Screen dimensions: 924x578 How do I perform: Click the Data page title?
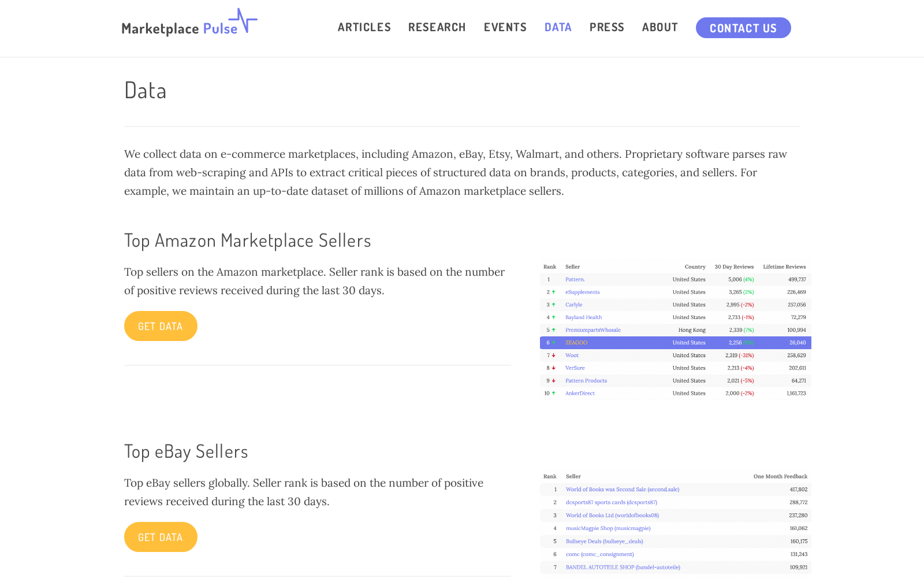[146, 91]
